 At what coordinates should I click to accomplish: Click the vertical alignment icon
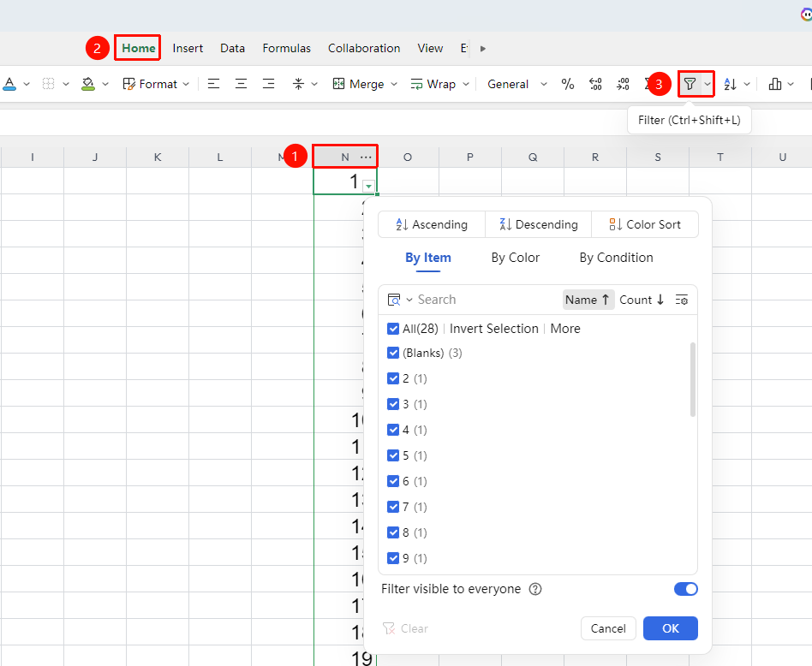(x=298, y=84)
